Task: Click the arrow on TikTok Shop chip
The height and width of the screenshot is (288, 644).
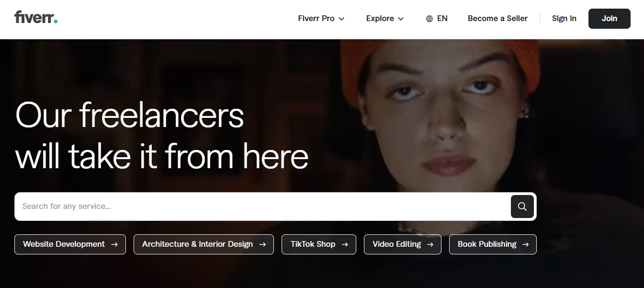Action: [345, 244]
